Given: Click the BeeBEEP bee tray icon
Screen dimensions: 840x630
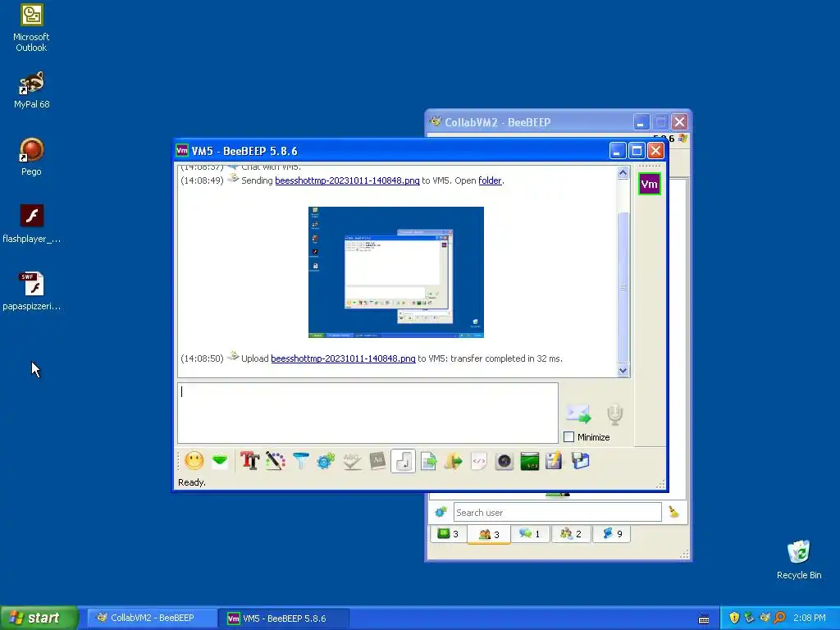Looking at the screenshot, I should coord(765,618).
